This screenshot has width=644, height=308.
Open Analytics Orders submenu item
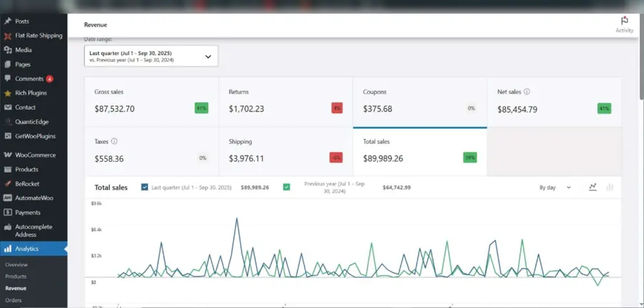point(13,300)
